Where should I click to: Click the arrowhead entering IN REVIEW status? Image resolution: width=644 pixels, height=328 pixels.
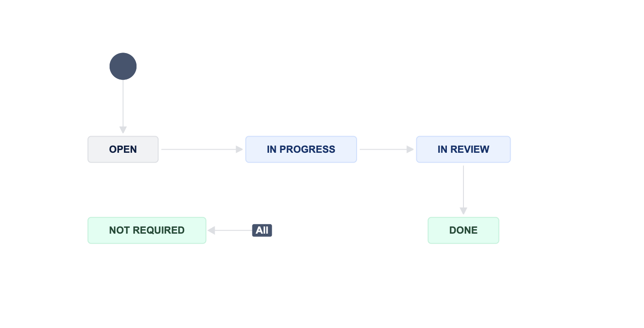tap(410, 149)
